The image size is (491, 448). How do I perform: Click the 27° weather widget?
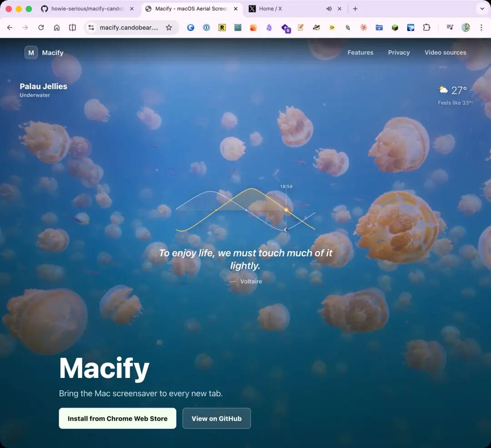tap(453, 91)
